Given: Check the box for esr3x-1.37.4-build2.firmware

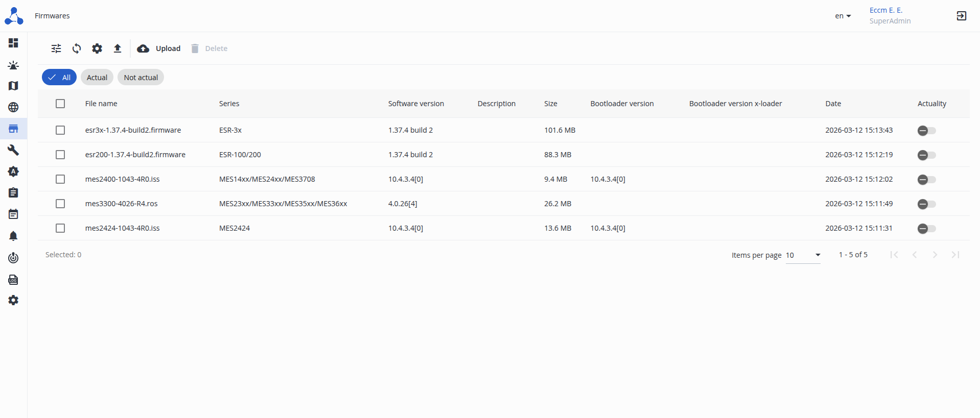Looking at the screenshot, I should click(60, 130).
